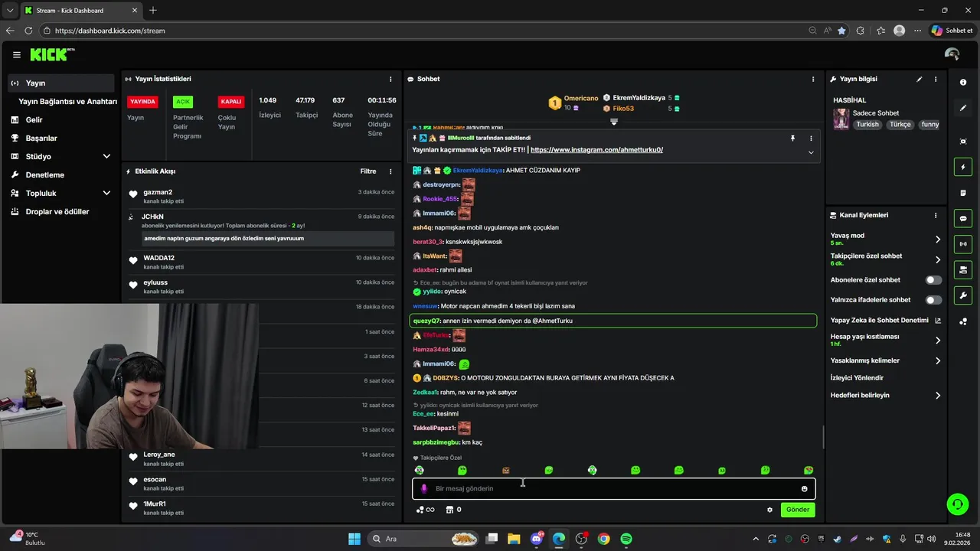This screenshot has height=551, width=980.
Task: Open Hedefleri belirleyin options
Action: pyautogui.click(x=937, y=396)
